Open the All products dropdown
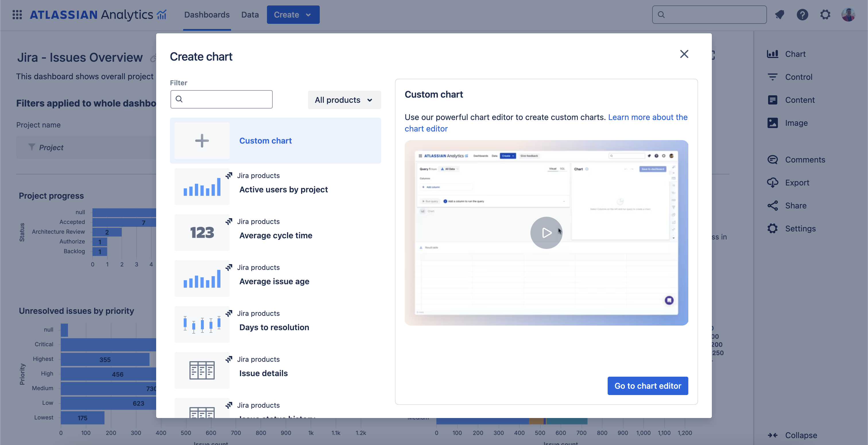This screenshot has height=445, width=868. click(344, 100)
